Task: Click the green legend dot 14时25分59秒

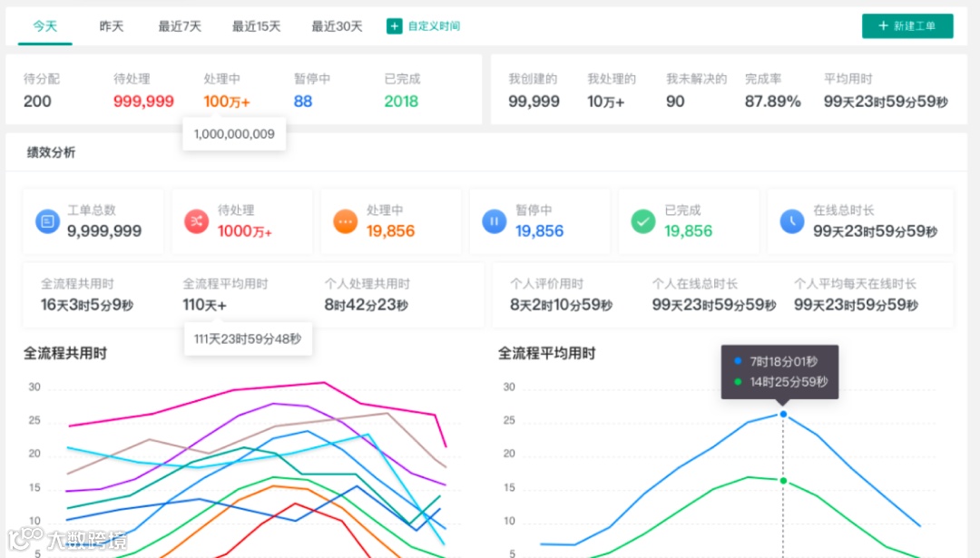Action: point(738,382)
